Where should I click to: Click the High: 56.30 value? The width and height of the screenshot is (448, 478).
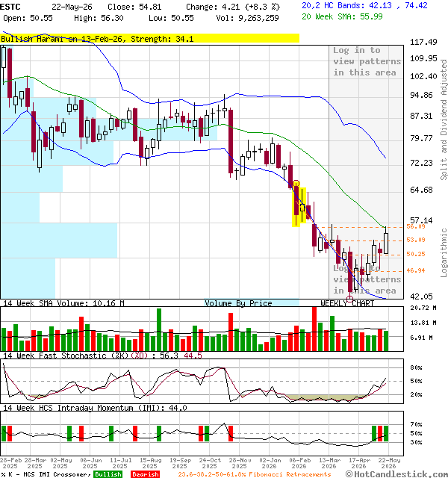point(99,18)
